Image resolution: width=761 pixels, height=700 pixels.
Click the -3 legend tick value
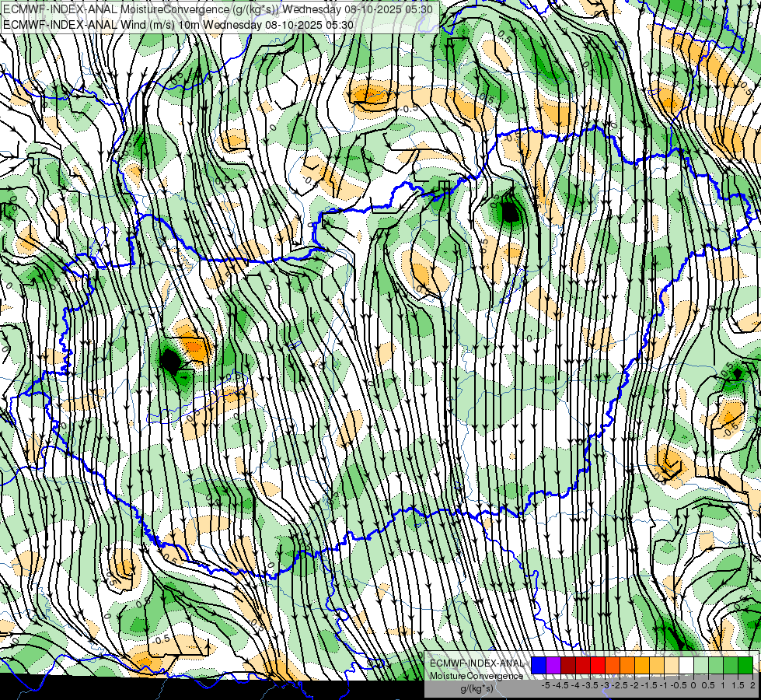coord(605,685)
